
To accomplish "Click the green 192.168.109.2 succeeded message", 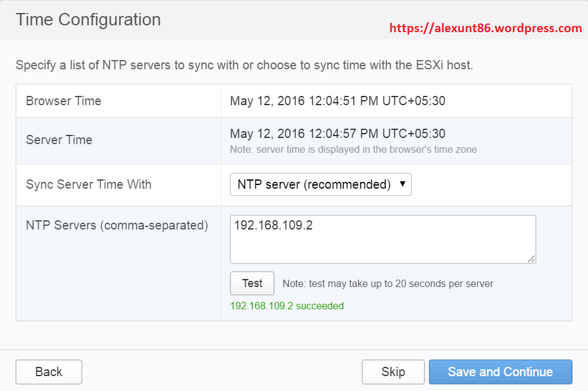I will pos(287,306).
